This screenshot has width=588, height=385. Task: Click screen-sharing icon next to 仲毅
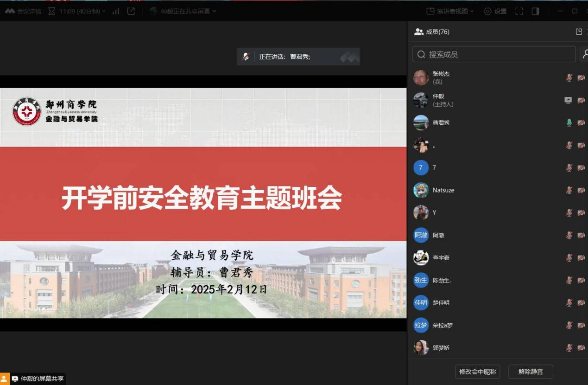568,100
